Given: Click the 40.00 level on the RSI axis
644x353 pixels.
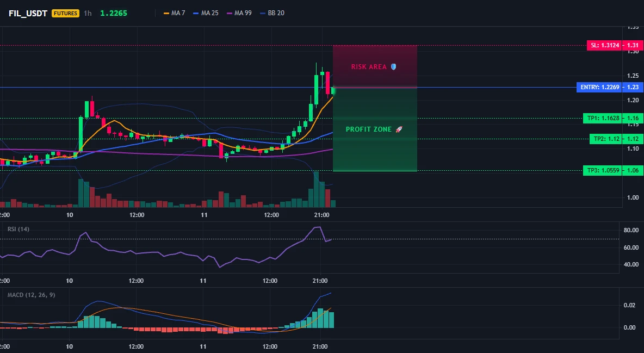Looking at the screenshot, I should click(x=631, y=264).
